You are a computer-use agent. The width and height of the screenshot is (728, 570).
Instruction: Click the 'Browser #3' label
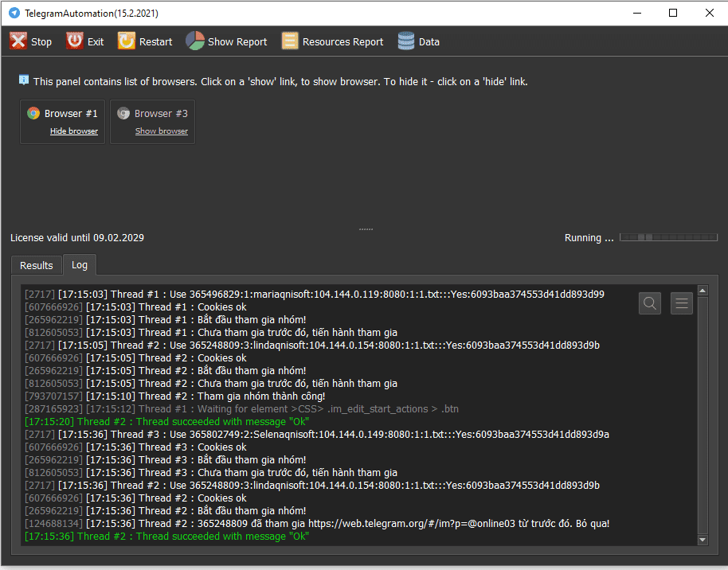(161, 114)
